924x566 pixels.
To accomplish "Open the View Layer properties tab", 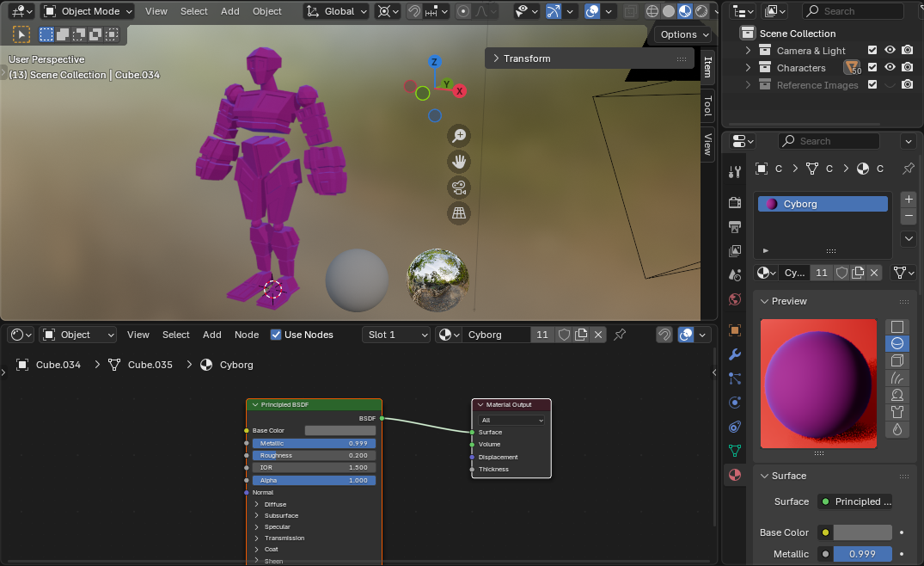I will point(735,251).
